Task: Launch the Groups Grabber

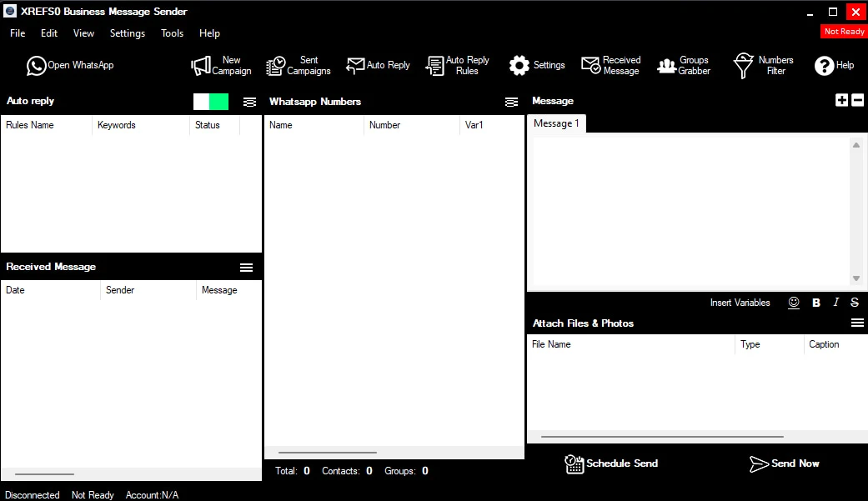Action: pos(684,65)
